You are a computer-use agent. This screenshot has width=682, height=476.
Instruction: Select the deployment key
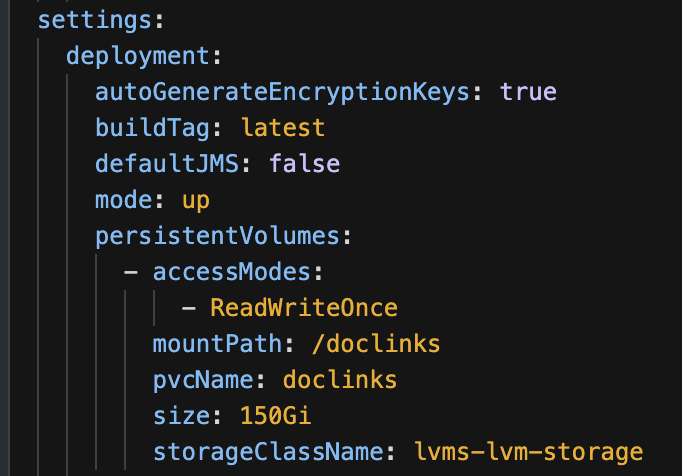[137, 57]
